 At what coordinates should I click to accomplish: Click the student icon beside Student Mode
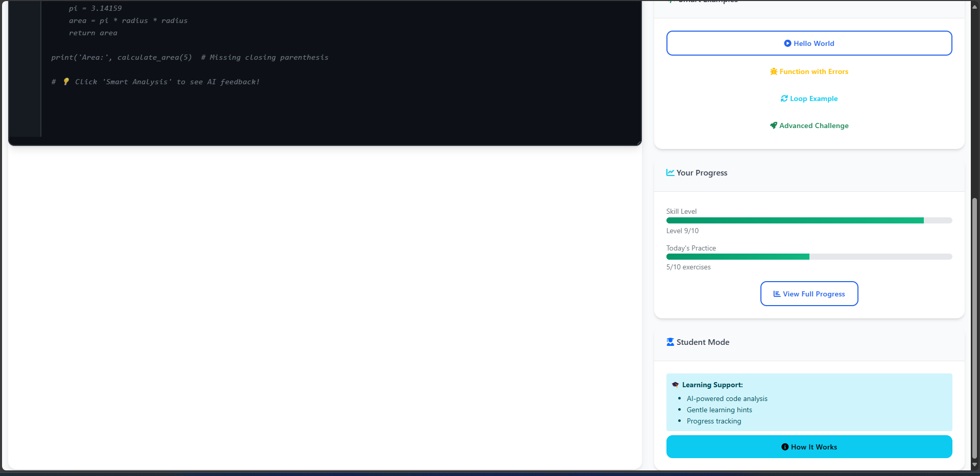[x=670, y=342]
